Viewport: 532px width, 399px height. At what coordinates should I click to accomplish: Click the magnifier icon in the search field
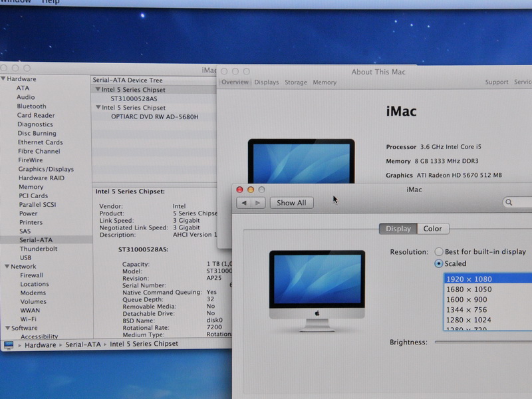click(x=509, y=203)
